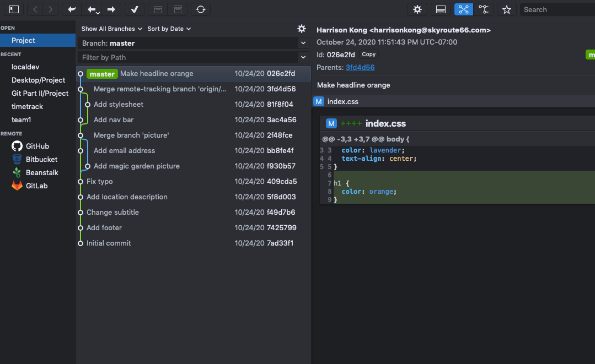Open the settings gear in top toolbar
The width and height of the screenshot is (595, 364).
click(x=417, y=9)
